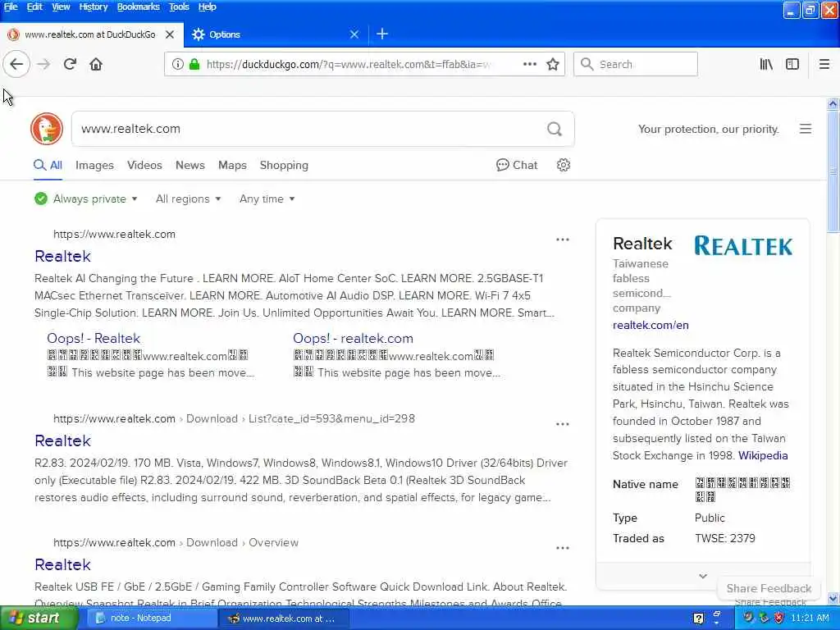Open the Windows Start button
Image resolution: width=840 pixels, height=630 pixels.
coord(38,619)
